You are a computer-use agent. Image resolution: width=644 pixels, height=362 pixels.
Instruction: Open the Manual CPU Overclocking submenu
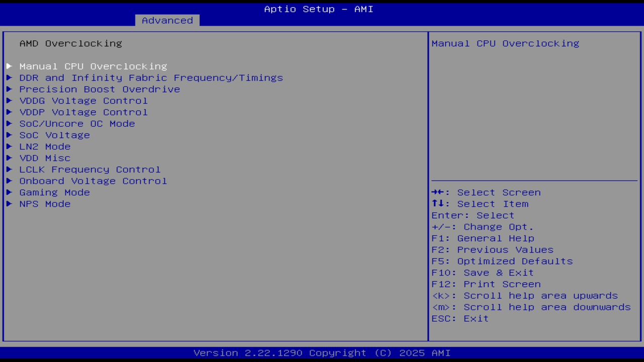tap(93, 66)
